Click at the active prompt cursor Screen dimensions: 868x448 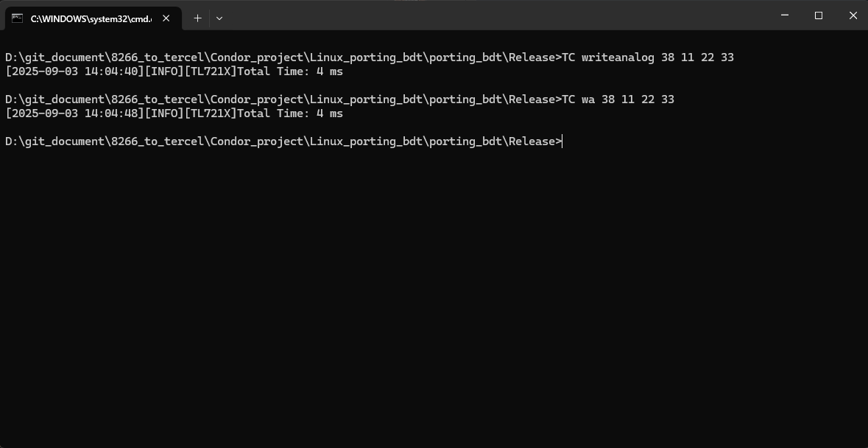(562, 141)
